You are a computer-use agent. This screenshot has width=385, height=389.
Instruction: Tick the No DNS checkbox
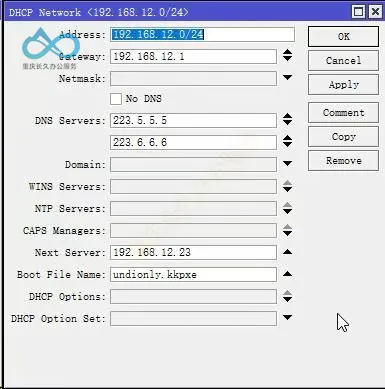[116, 99]
